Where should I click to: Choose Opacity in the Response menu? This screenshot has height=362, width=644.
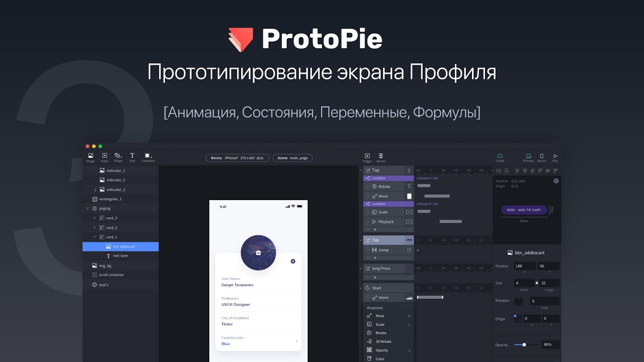tap(388, 350)
